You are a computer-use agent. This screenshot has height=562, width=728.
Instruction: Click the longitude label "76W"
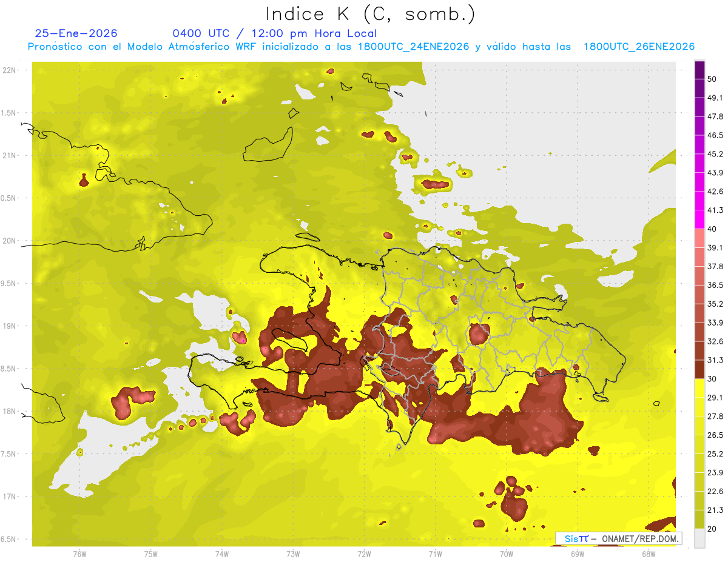point(79,554)
